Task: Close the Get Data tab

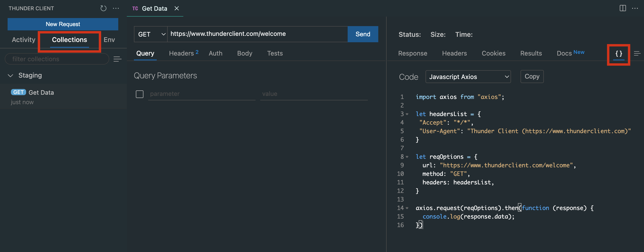Action: click(176, 8)
